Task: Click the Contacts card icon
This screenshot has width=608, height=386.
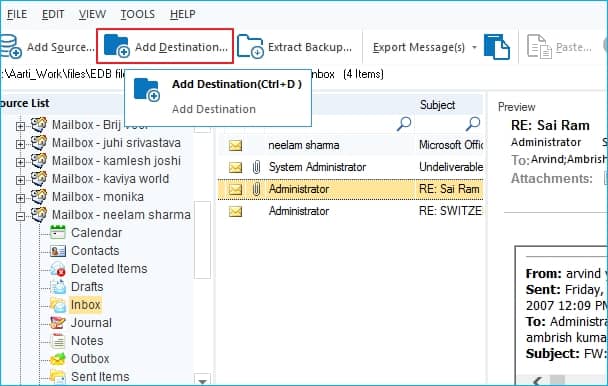Action: coord(58,251)
